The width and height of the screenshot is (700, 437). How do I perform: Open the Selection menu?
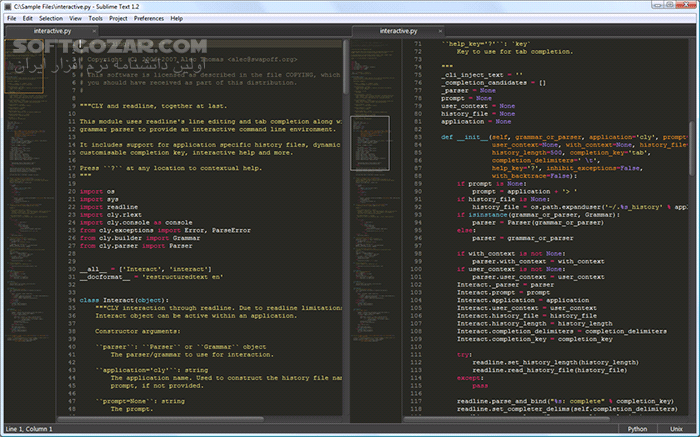pyautogui.click(x=51, y=18)
